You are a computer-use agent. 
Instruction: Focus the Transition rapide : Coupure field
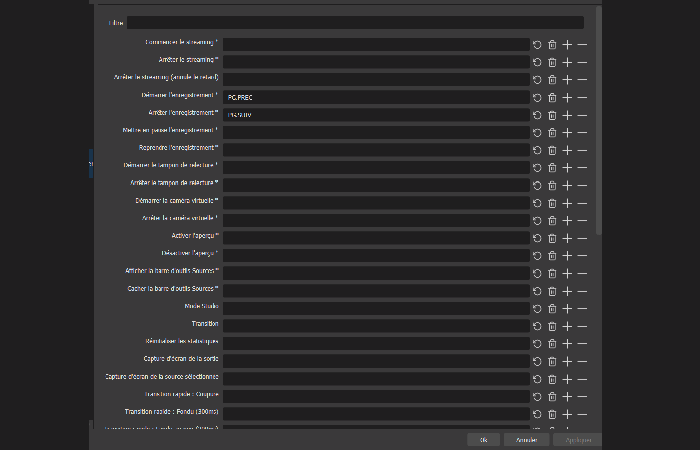click(376, 396)
